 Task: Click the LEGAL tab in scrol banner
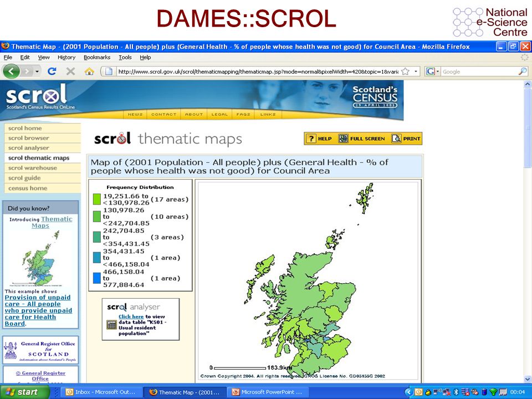click(x=219, y=114)
